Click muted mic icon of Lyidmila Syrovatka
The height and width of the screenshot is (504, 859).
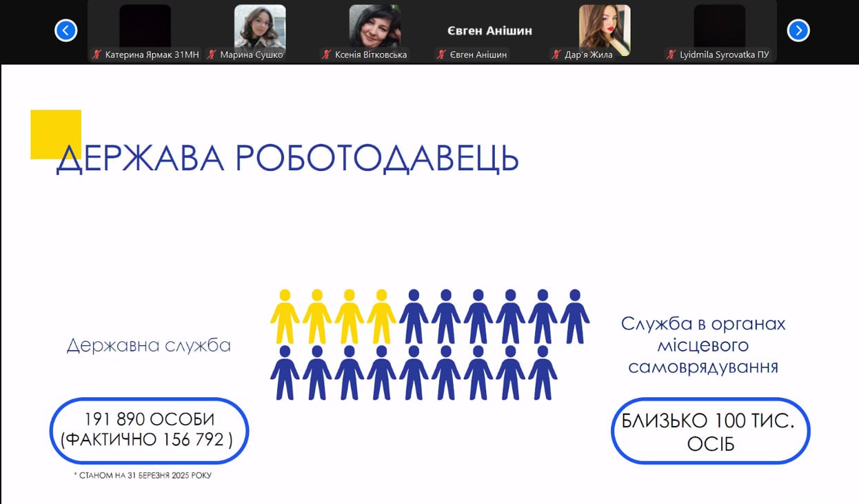pyautogui.click(x=671, y=54)
